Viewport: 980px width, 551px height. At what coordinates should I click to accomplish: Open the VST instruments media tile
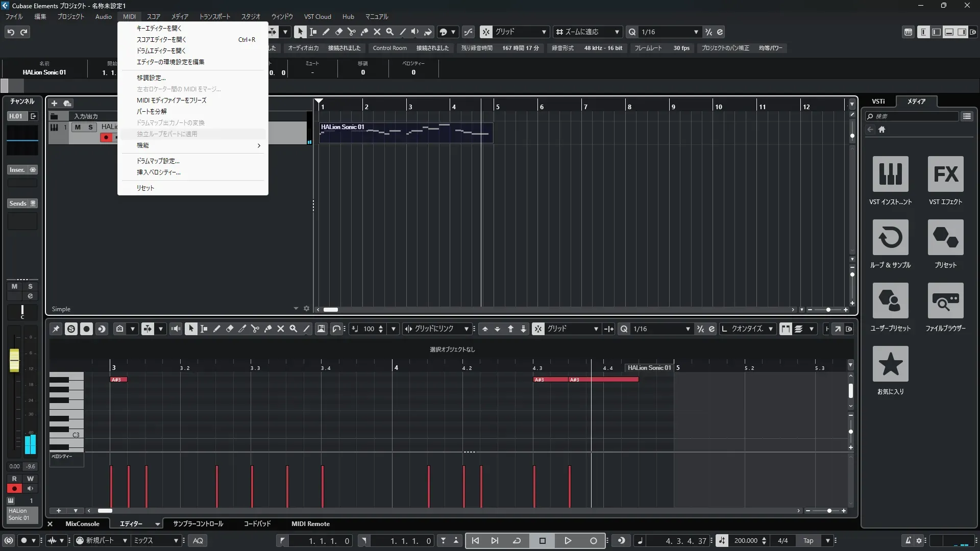(x=890, y=174)
